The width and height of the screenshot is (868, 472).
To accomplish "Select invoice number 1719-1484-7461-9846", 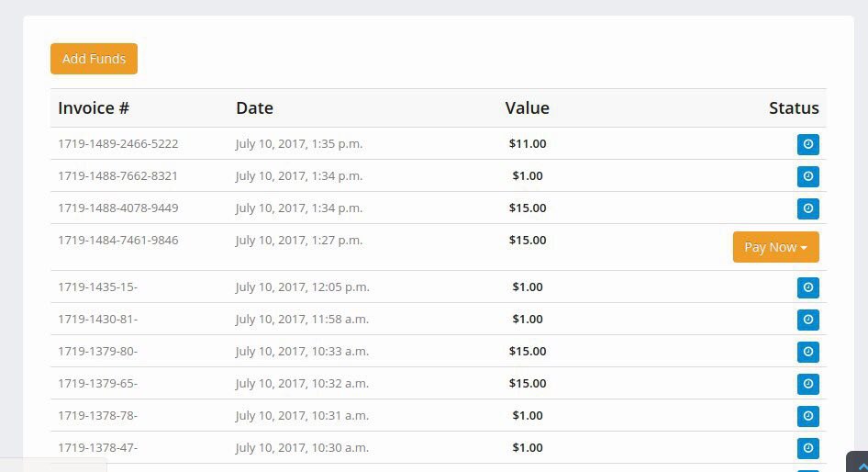I will click(118, 240).
